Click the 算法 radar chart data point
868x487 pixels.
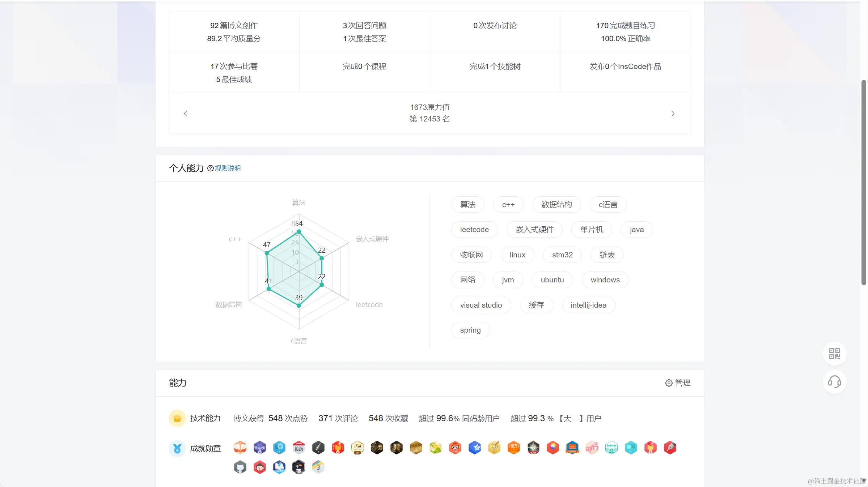point(298,232)
